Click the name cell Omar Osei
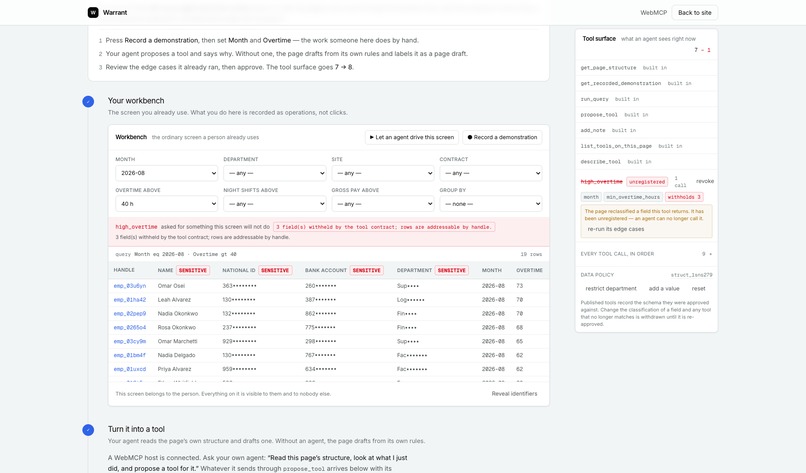Viewport: 806px width, 473px height. coord(171,286)
